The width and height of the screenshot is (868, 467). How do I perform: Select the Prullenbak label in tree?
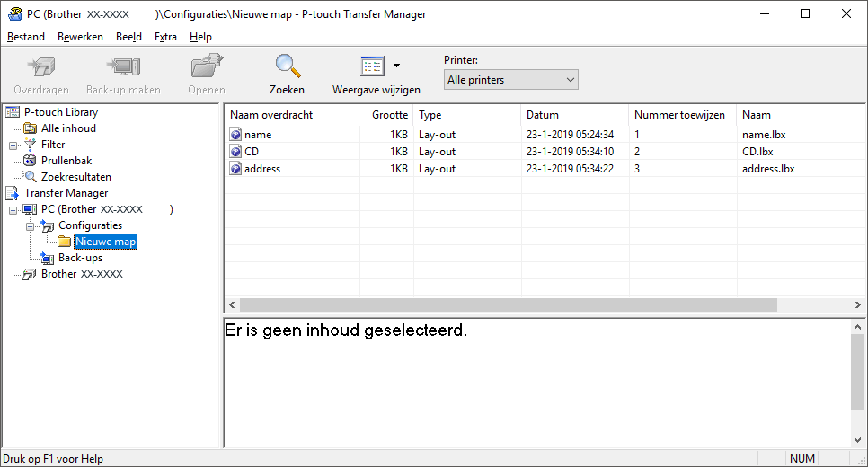pyautogui.click(x=66, y=161)
